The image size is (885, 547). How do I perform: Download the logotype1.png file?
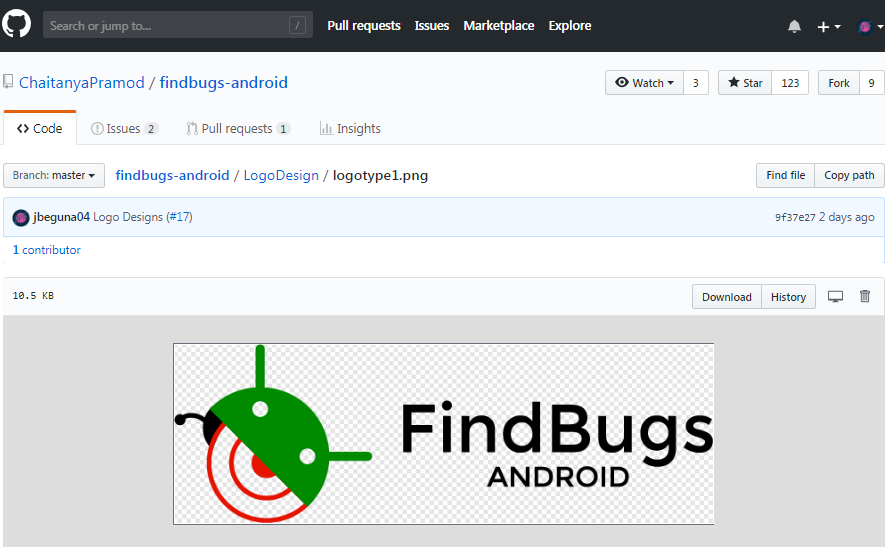click(x=727, y=297)
